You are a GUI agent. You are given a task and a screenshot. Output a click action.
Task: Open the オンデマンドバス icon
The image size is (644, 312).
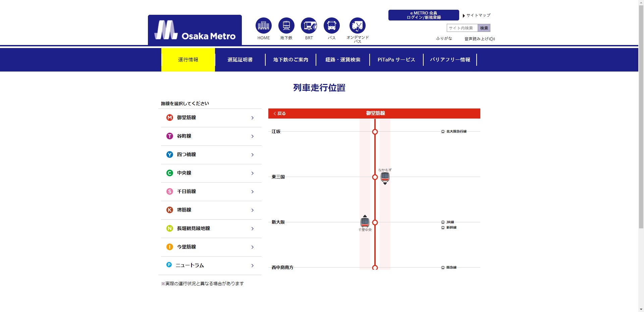click(x=357, y=26)
